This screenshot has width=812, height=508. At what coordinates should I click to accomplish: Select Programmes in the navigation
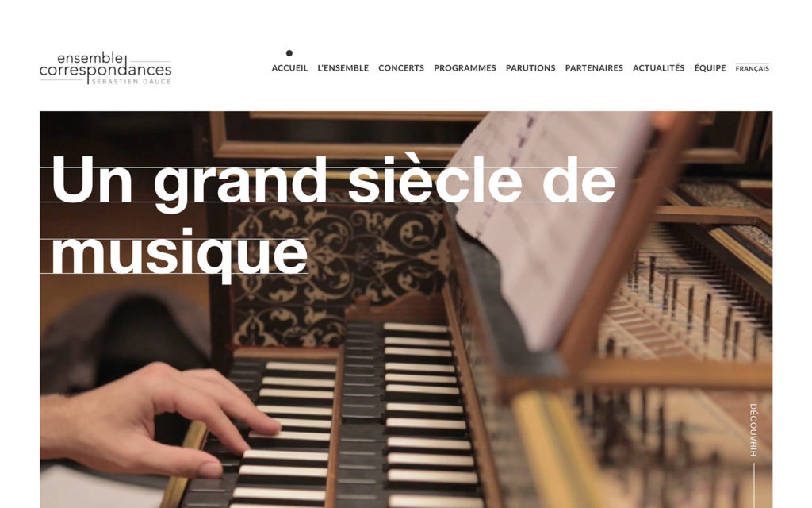[x=465, y=68]
